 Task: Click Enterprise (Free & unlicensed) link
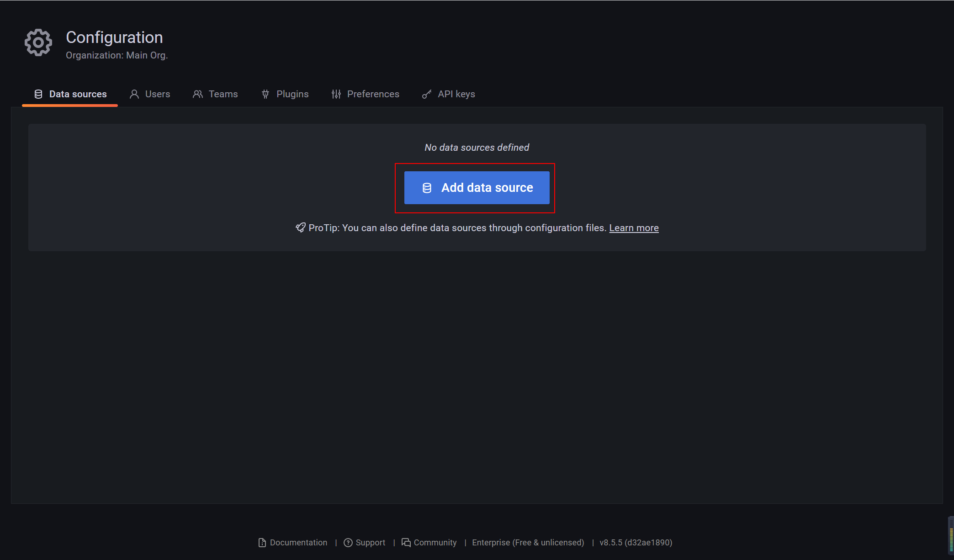tap(528, 543)
